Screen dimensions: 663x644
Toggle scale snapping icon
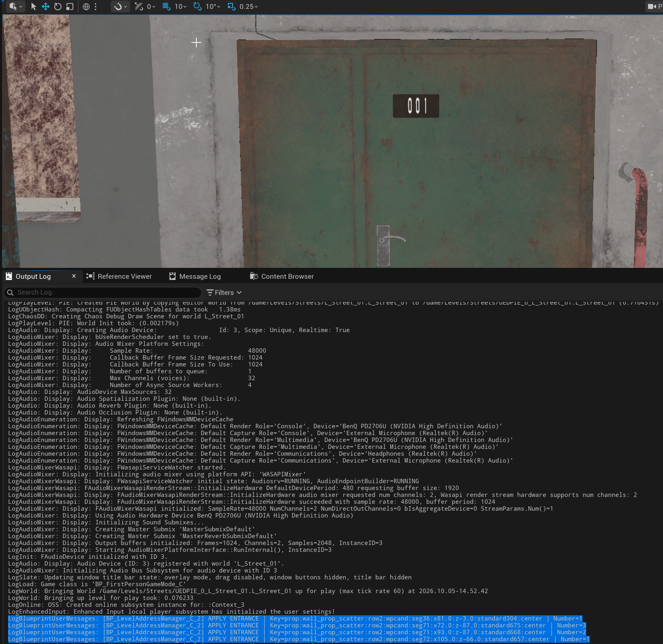pyautogui.click(x=232, y=6)
